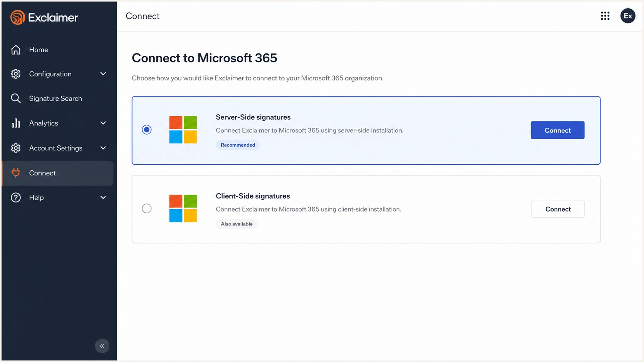Click the Server-Side signatures title
The height and width of the screenshot is (362, 644).
pyautogui.click(x=253, y=117)
